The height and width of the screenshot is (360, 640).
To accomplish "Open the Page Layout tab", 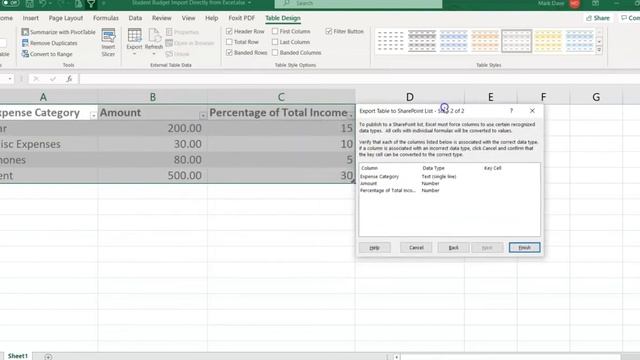I will [x=66, y=18].
